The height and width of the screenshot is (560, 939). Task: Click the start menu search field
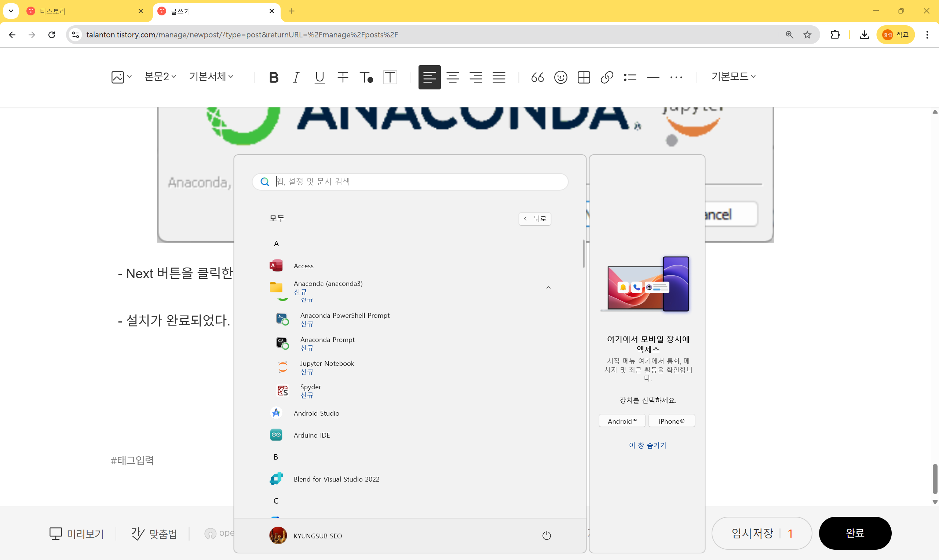point(415,182)
